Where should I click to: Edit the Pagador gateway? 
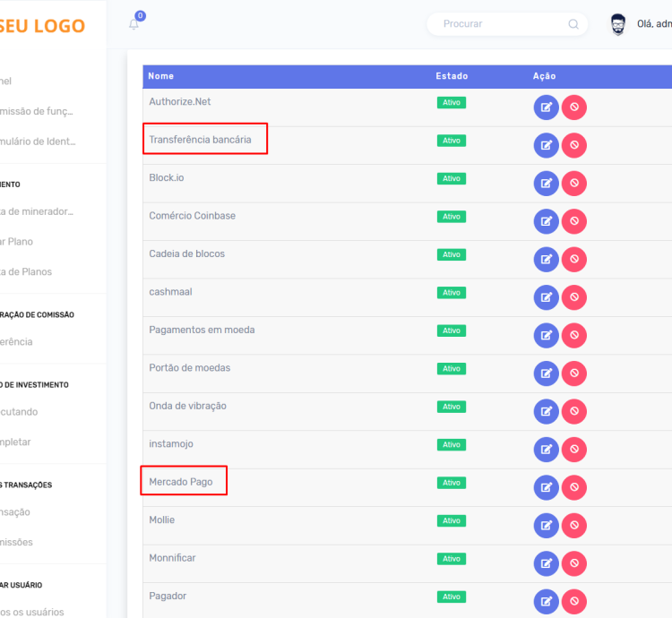point(546,602)
